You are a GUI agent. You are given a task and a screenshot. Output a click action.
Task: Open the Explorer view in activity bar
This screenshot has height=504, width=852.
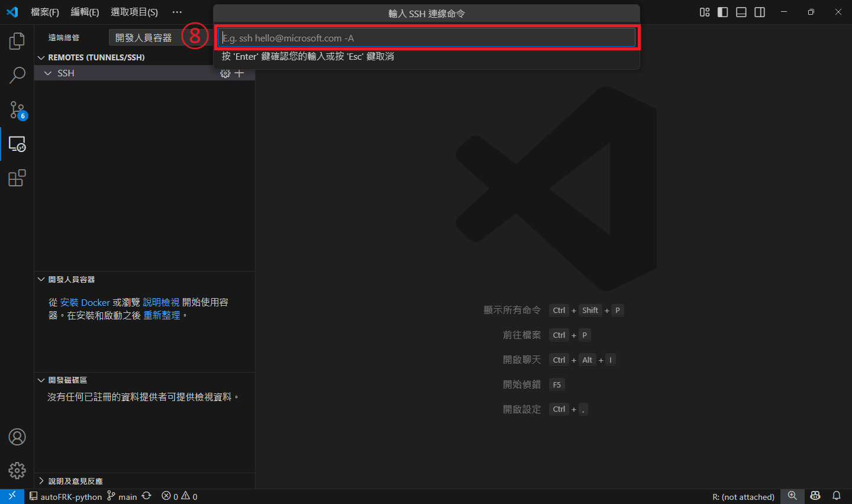pyautogui.click(x=17, y=41)
